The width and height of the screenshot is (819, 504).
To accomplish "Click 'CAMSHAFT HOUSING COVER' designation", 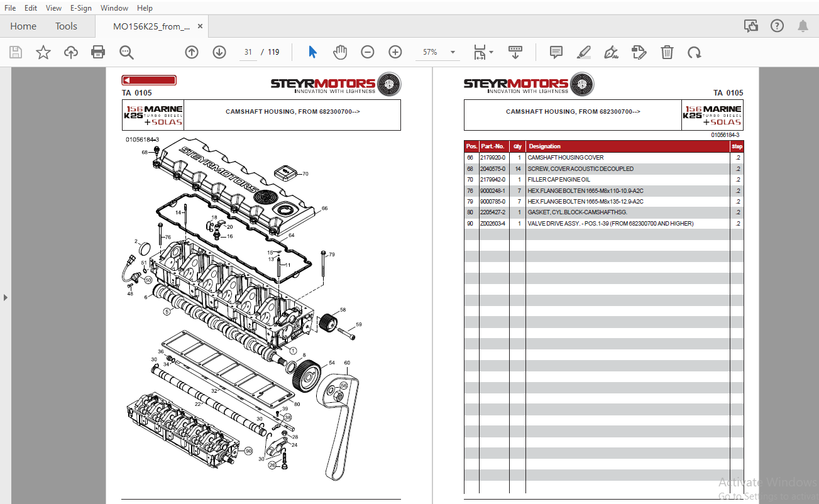I will (566, 158).
